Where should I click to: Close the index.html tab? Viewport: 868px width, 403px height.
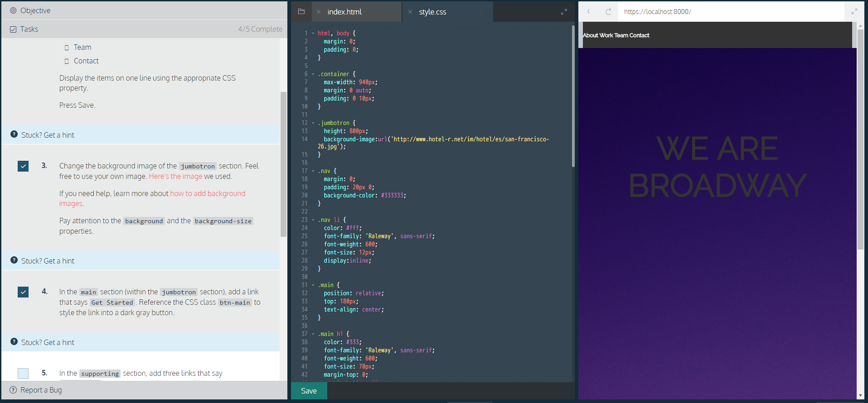click(x=319, y=12)
